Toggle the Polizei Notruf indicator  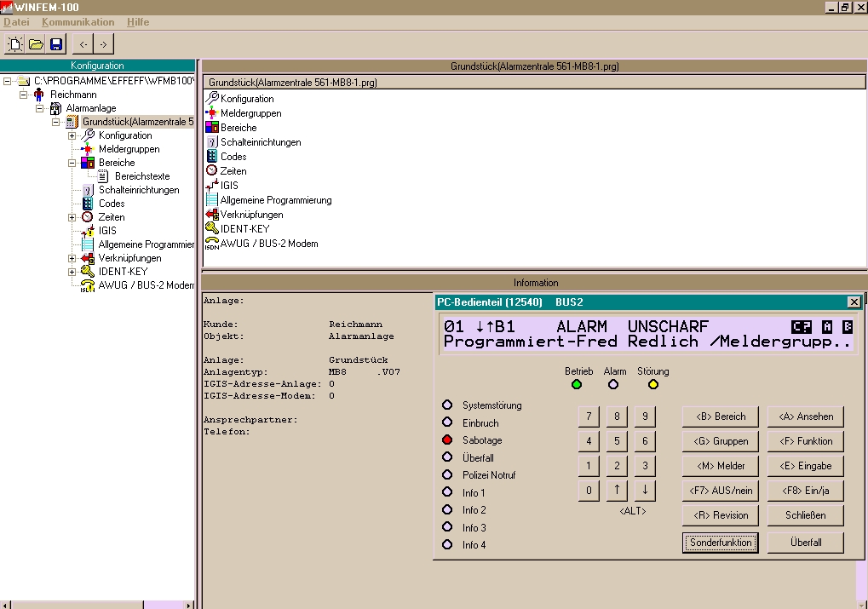point(447,474)
